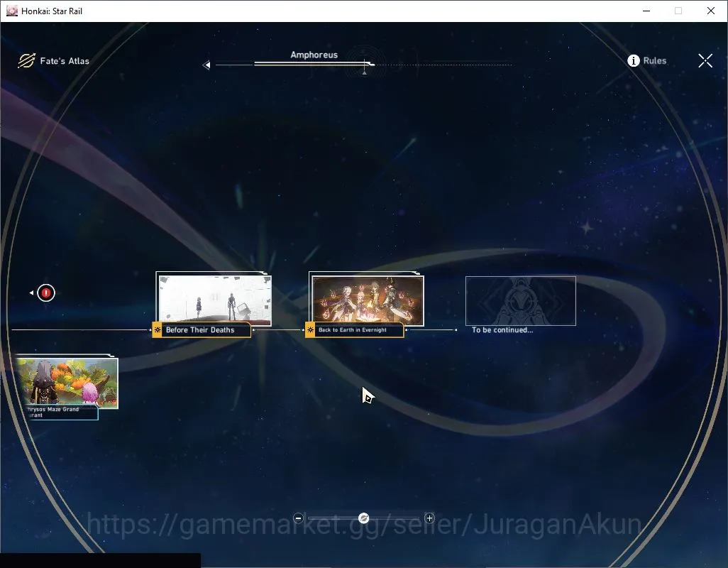
Task: Open the Chrysos Maze Grand Restaurant thumbnail
Action: coord(67,383)
